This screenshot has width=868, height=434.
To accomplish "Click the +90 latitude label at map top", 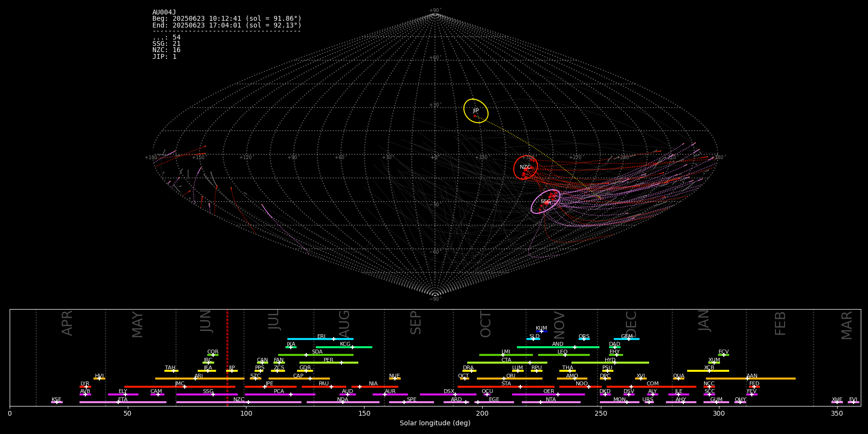I will [434, 11].
